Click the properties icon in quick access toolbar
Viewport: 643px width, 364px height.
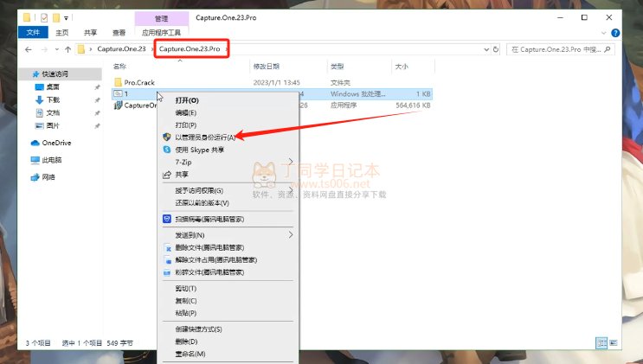pos(44,17)
